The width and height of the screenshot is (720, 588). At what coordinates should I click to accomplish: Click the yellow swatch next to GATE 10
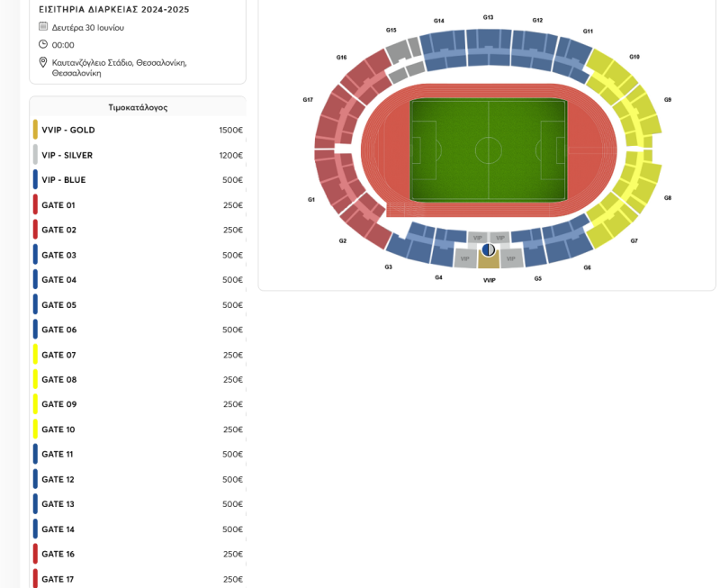(x=35, y=430)
